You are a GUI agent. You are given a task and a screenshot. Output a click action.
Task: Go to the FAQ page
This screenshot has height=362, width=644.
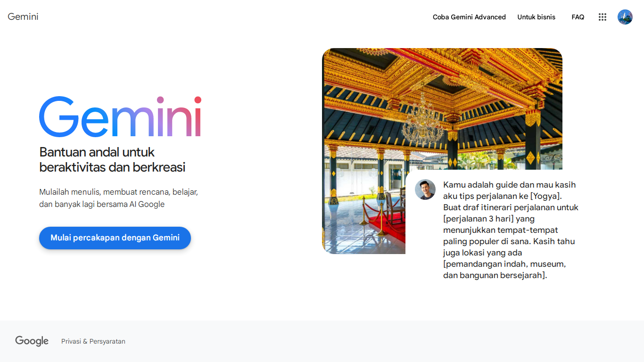tap(578, 17)
